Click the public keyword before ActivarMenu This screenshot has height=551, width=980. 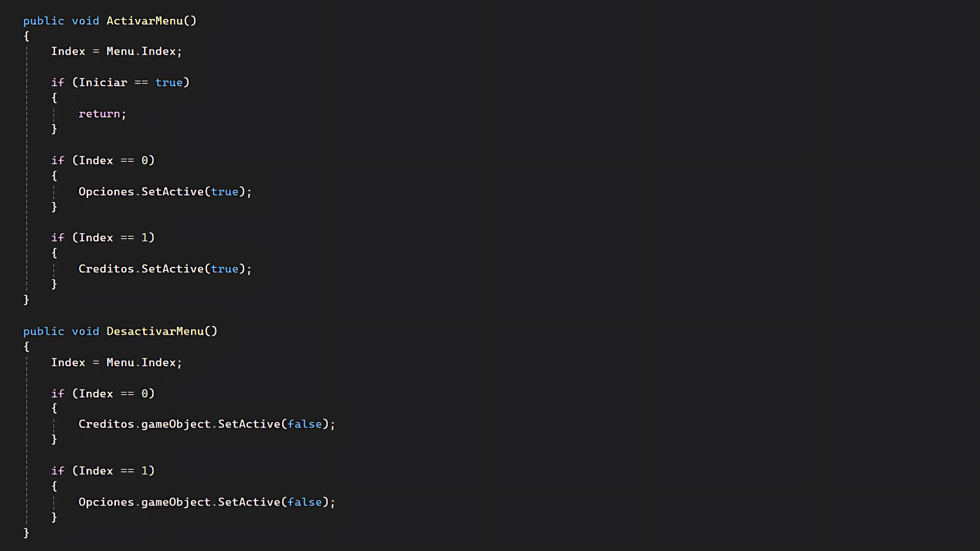tap(44, 21)
